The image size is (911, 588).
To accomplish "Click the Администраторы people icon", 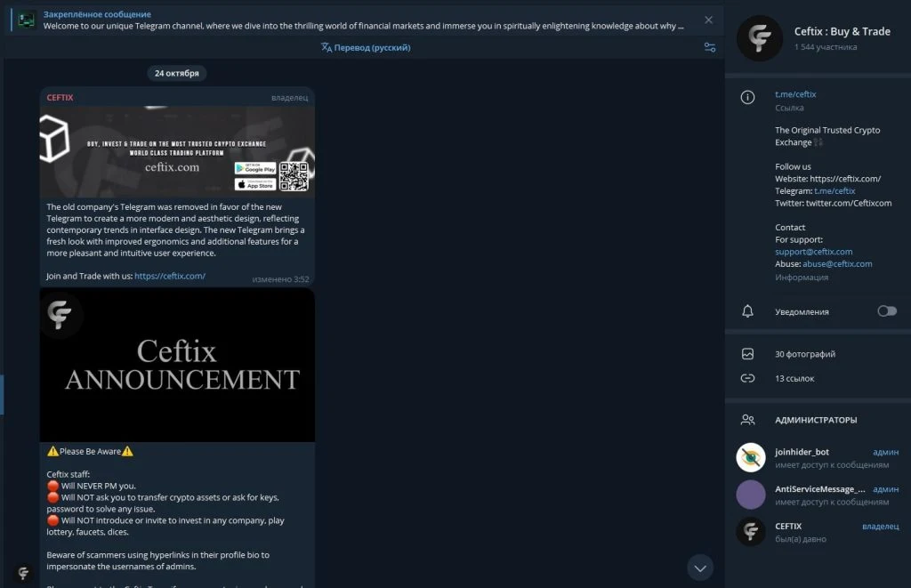I will pyautogui.click(x=747, y=420).
